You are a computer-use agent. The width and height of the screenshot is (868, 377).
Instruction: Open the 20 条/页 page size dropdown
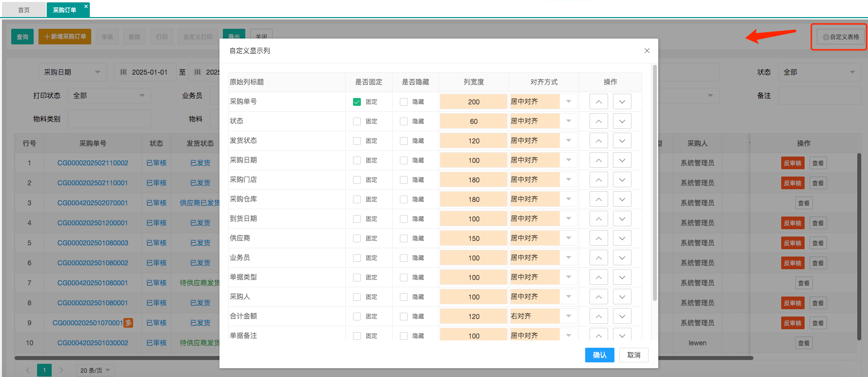pos(96,370)
